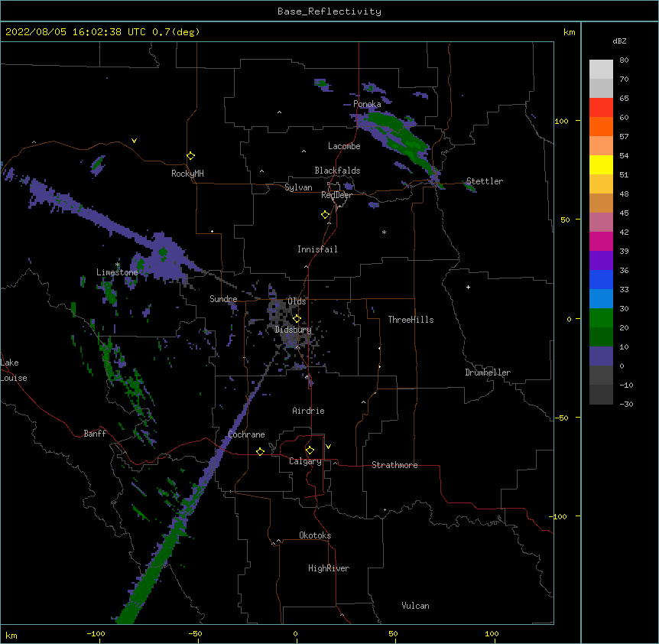Click the Ponoka city label
This screenshot has height=644, width=659.
367,104
